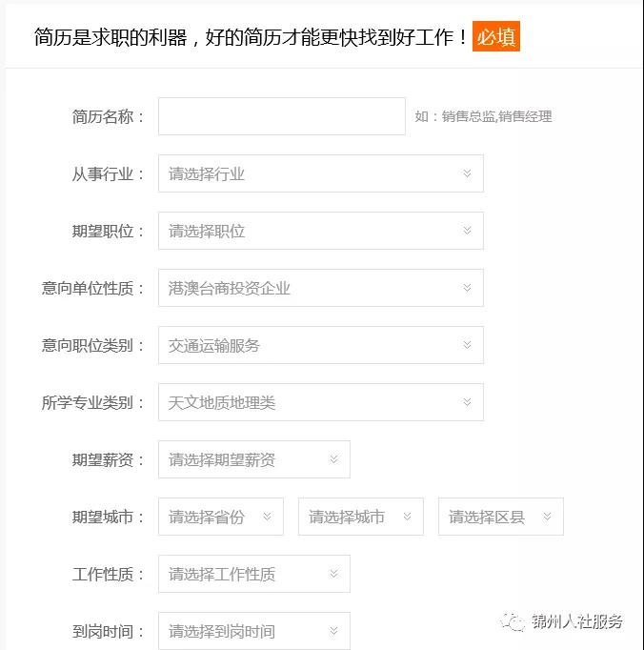
Task: Click the 简历名称 text input field
Action: 281,116
